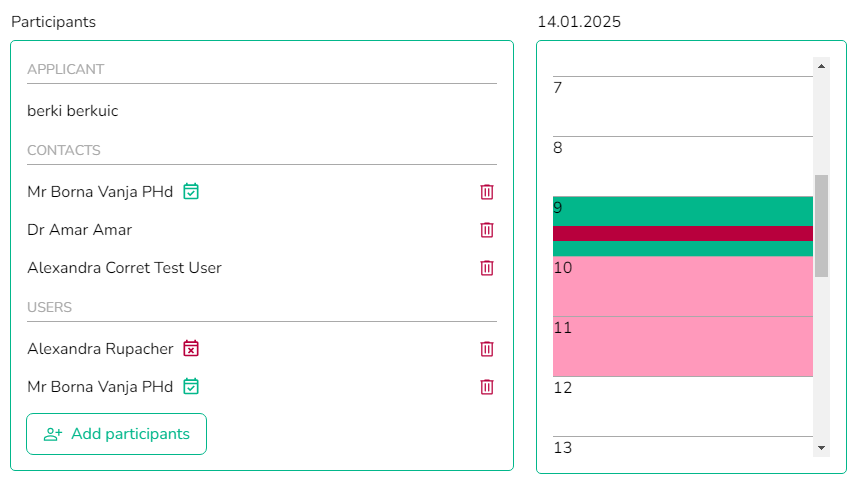Select the green 9 o'clock time slot

(x=683, y=211)
